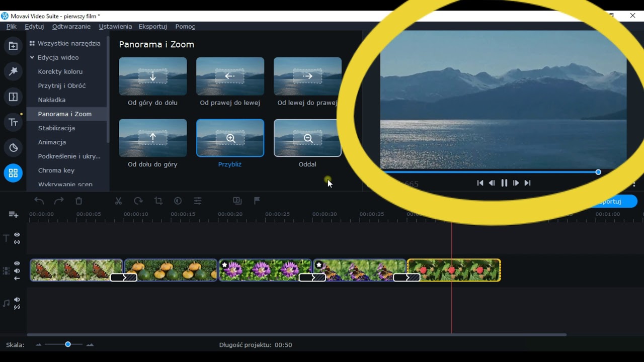Mute the audio track speaker

click(x=17, y=300)
